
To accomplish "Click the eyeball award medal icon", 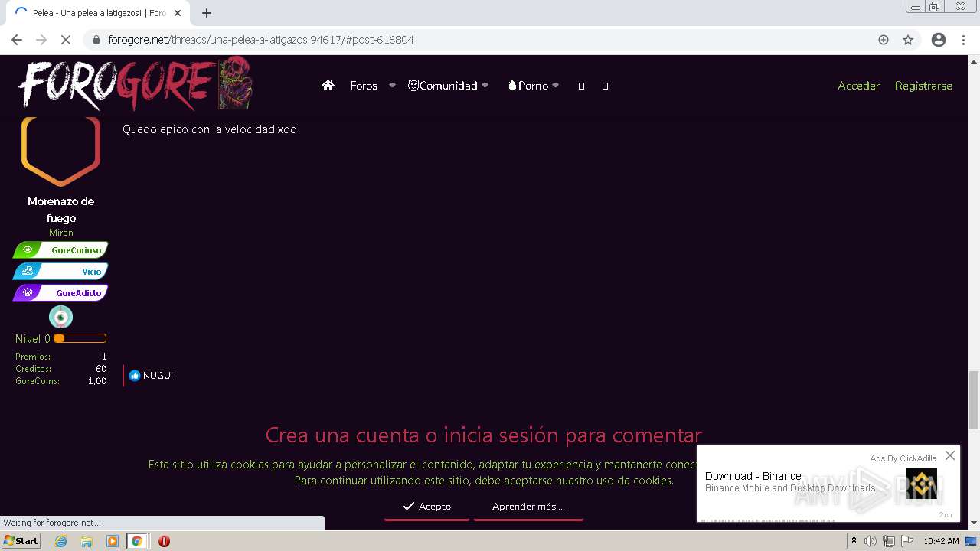I will tap(60, 317).
